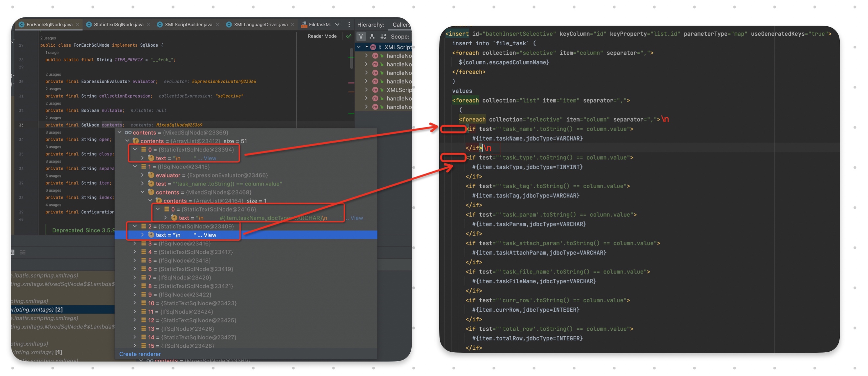Click list icon of element 8 StaticTextSqlNode@23421

(144, 286)
